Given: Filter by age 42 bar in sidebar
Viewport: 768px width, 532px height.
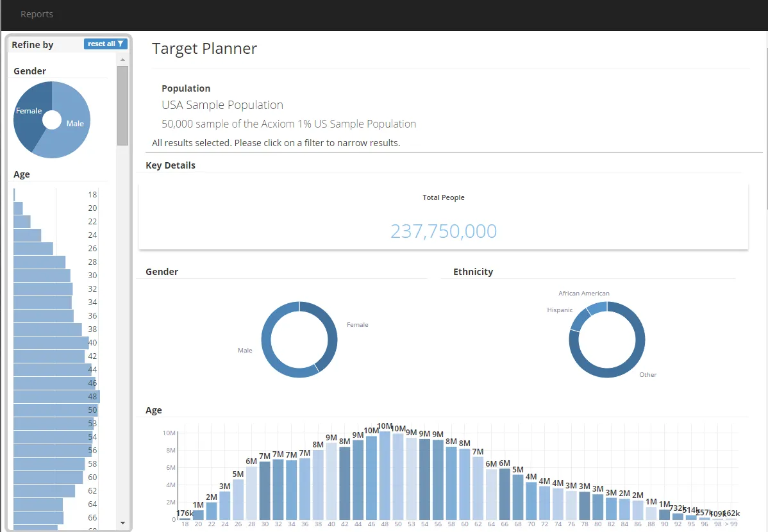Looking at the screenshot, I should point(49,356).
